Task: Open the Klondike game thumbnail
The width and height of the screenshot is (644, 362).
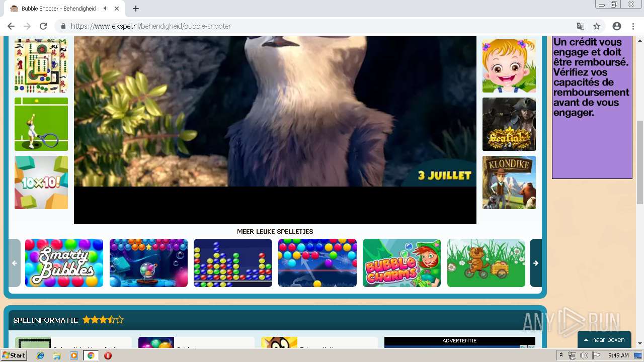Action: [x=509, y=183]
